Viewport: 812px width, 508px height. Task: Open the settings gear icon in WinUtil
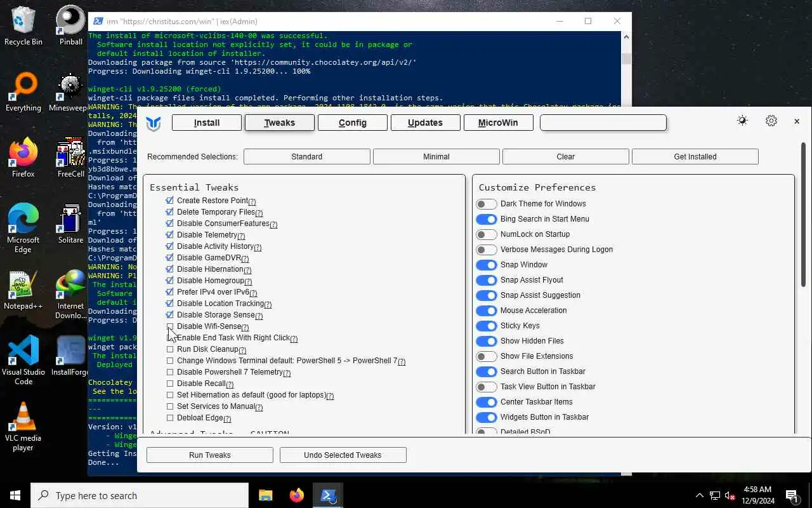(771, 121)
